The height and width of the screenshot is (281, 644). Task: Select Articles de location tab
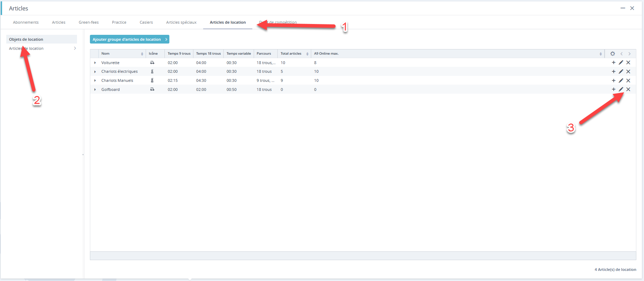[228, 22]
